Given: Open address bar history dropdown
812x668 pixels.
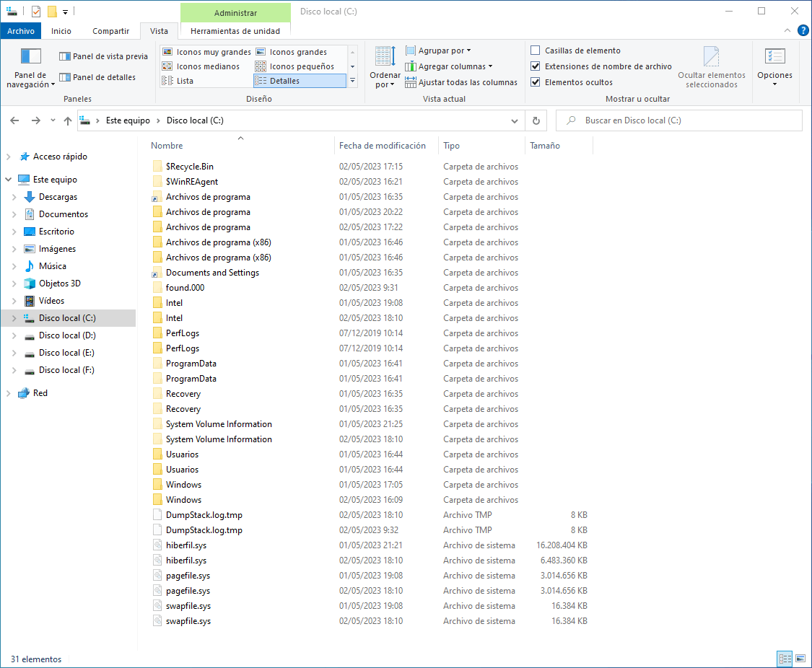Looking at the screenshot, I should [514, 120].
